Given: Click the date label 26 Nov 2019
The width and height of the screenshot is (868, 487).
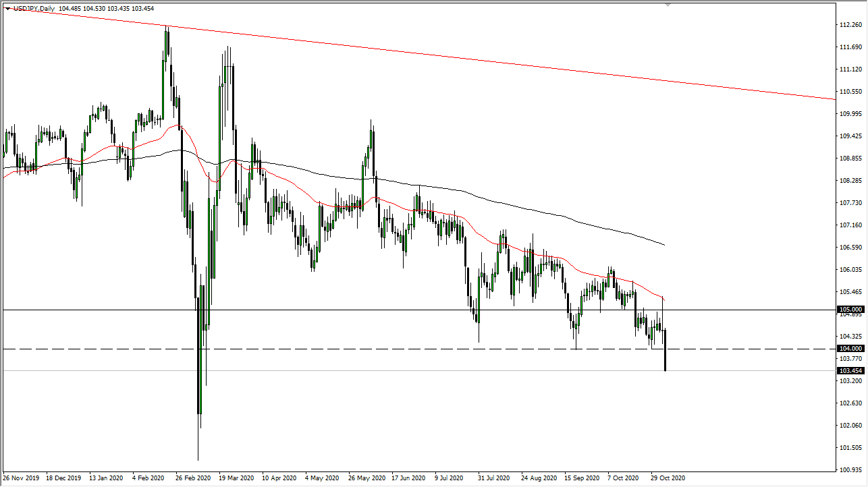Looking at the screenshot, I should click(21, 478).
